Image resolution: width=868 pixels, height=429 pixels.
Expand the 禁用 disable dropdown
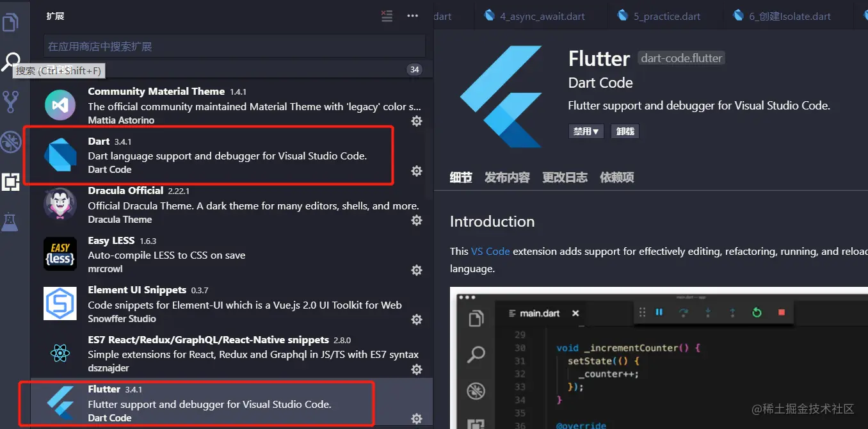586,131
